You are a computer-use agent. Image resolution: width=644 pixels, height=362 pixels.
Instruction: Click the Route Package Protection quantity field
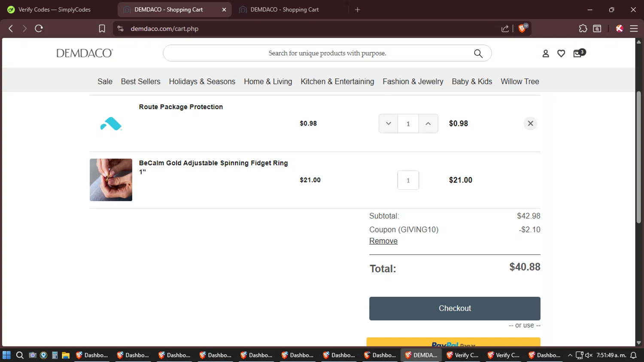click(408, 124)
